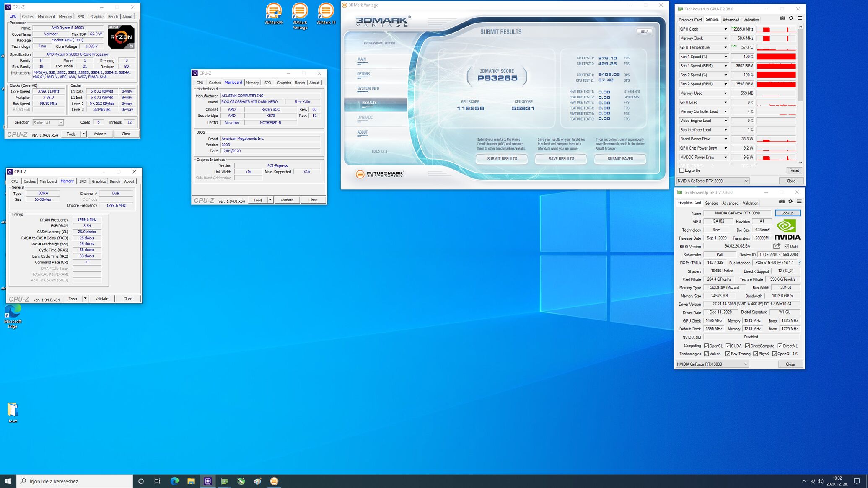Image resolution: width=868 pixels, height=488 pixels.
Task: Click Cortana circle on taskbar
Action: pyautogui.click(x=141, y=481)
